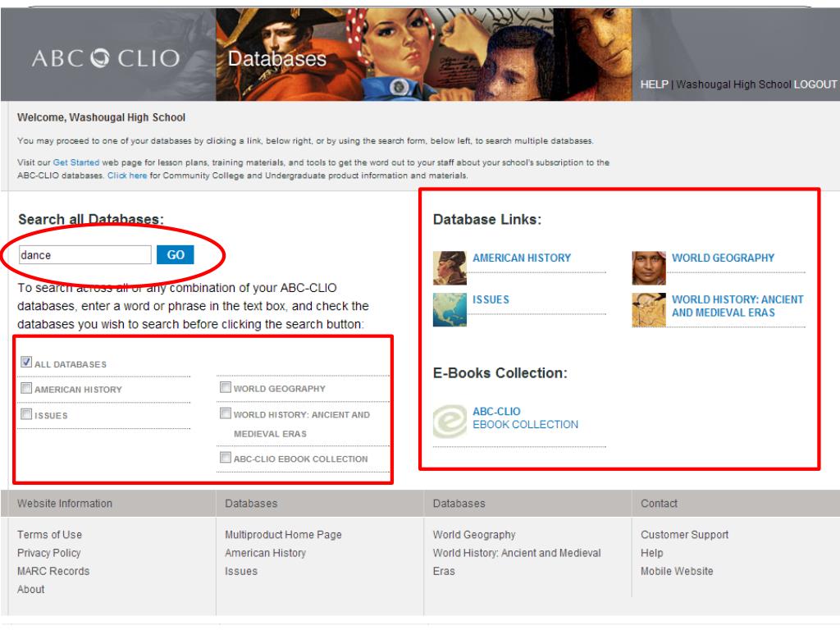
Task: Open WORLD HISTORY: ANCIENT AND MEDIEVAL ERAS link
Action: point(737,306)
